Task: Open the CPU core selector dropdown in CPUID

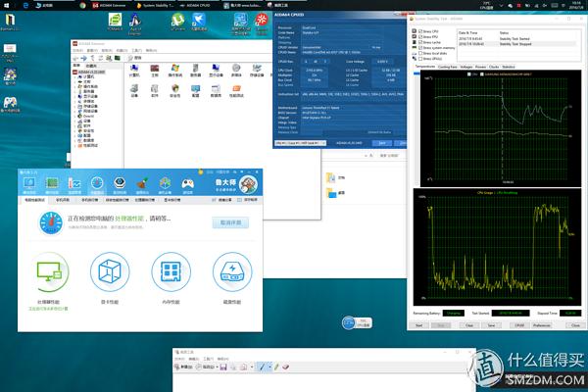Action: point(301,143)
